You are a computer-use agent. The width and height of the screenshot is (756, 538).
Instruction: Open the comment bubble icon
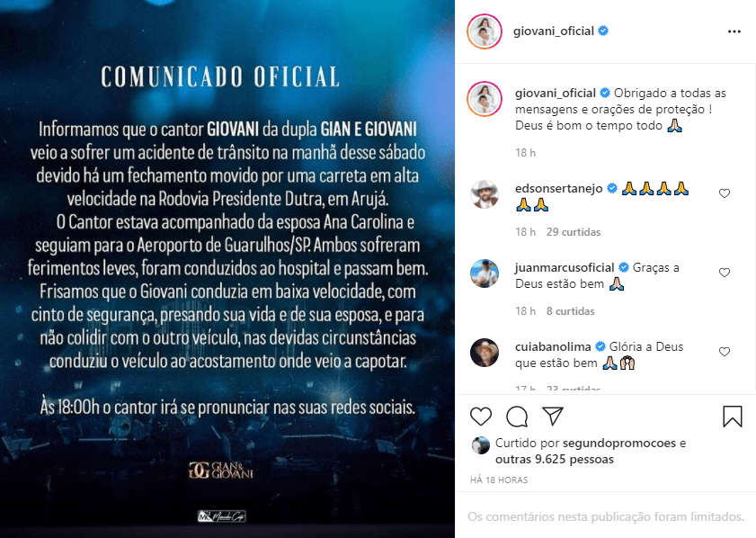pyautogui.click(x=517, y=417)
